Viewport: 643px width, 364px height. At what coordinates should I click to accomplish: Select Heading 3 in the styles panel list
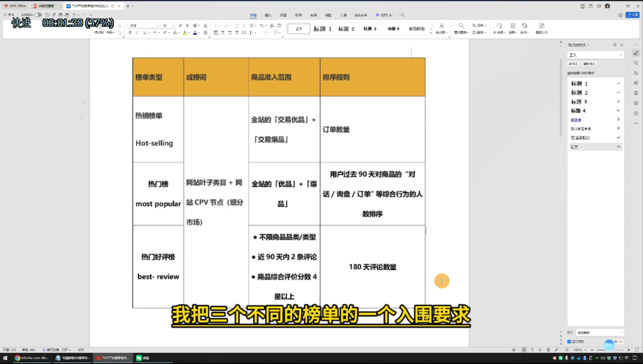click(579, 102)
